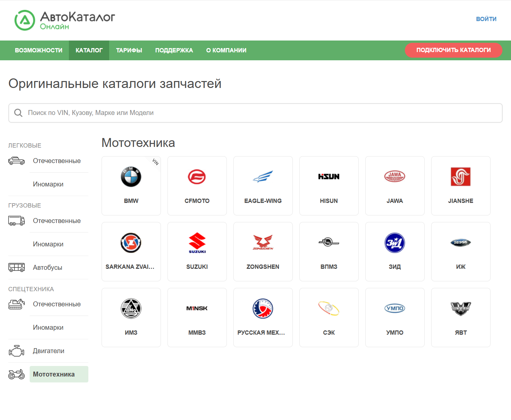511x420 pixels.
Task: Select the СЭК brand logo
Action: pos(329,308)
